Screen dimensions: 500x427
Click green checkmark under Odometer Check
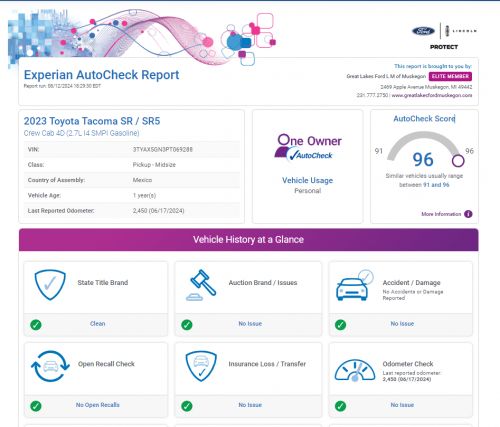tap(340, 406)
